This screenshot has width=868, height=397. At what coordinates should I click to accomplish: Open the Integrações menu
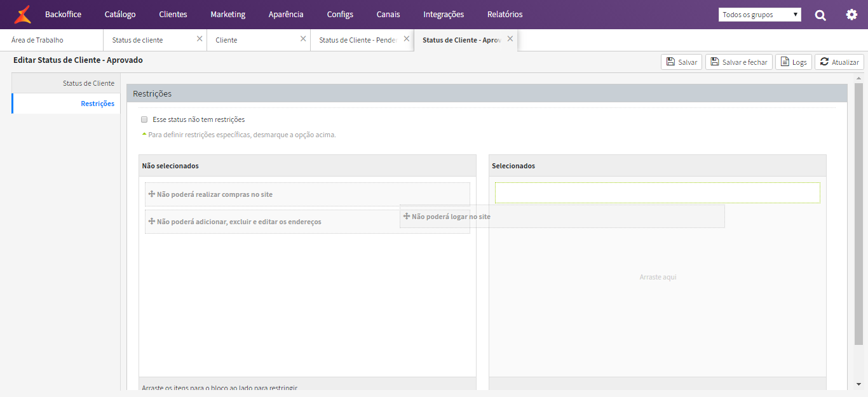coord(444,14)
